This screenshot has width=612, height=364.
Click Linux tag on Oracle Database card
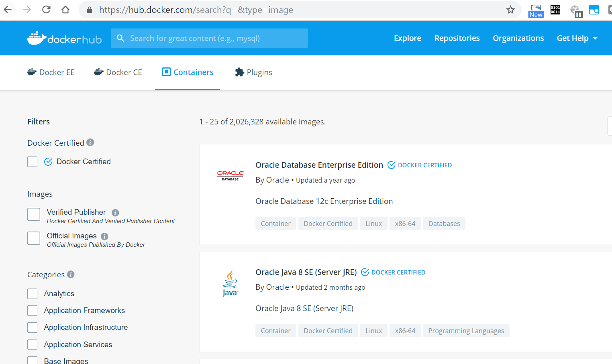click(374, 224)
